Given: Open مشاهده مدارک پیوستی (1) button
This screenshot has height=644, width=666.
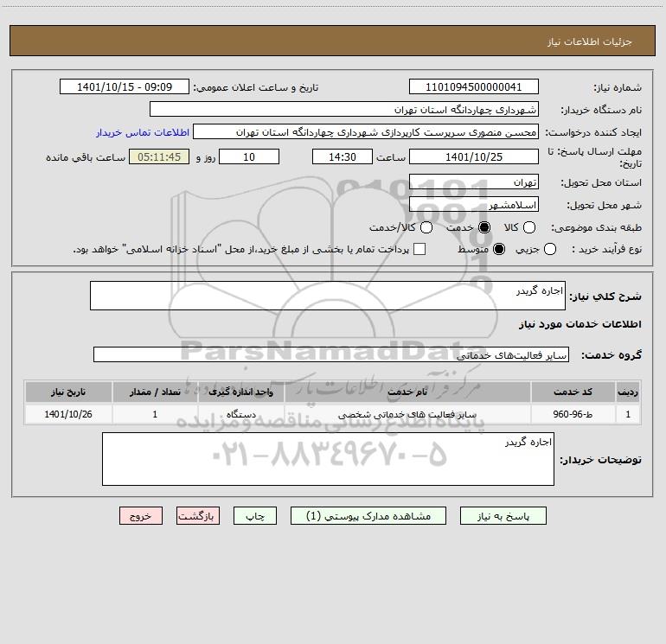Looking at the screenshot, I should (x=368, y=516).
